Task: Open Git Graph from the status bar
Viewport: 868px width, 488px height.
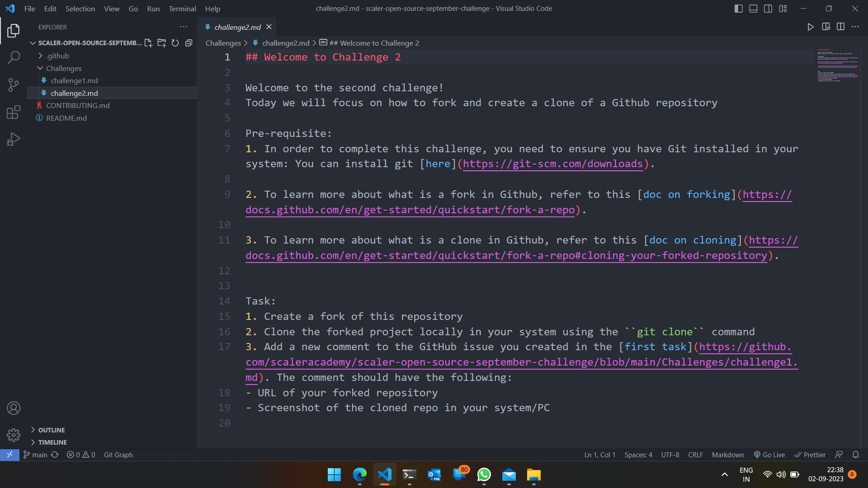Action: coord(118,455)
